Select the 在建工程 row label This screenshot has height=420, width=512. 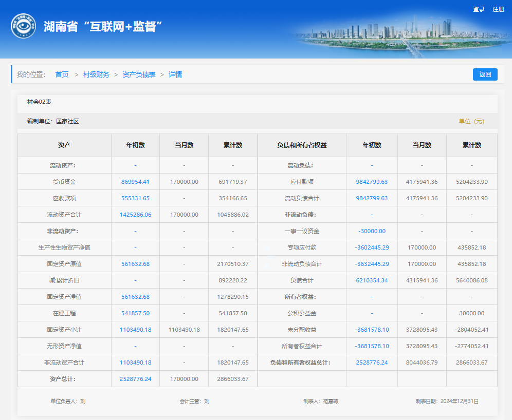pos(64,313)
